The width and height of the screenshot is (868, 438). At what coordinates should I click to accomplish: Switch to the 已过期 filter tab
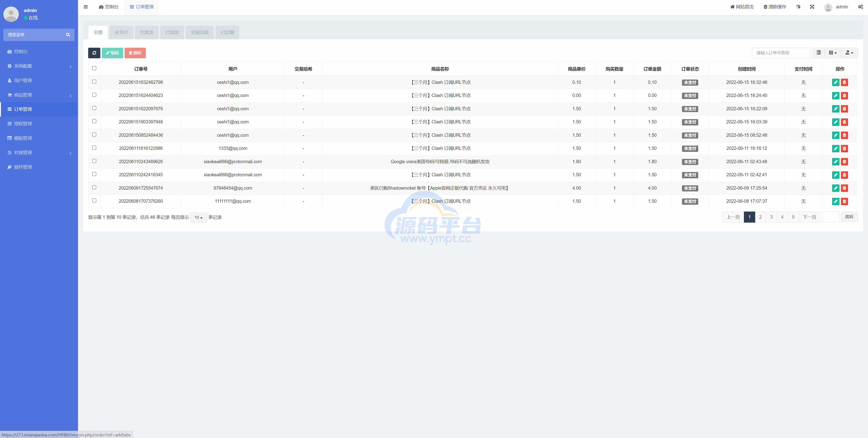point(227,32)
